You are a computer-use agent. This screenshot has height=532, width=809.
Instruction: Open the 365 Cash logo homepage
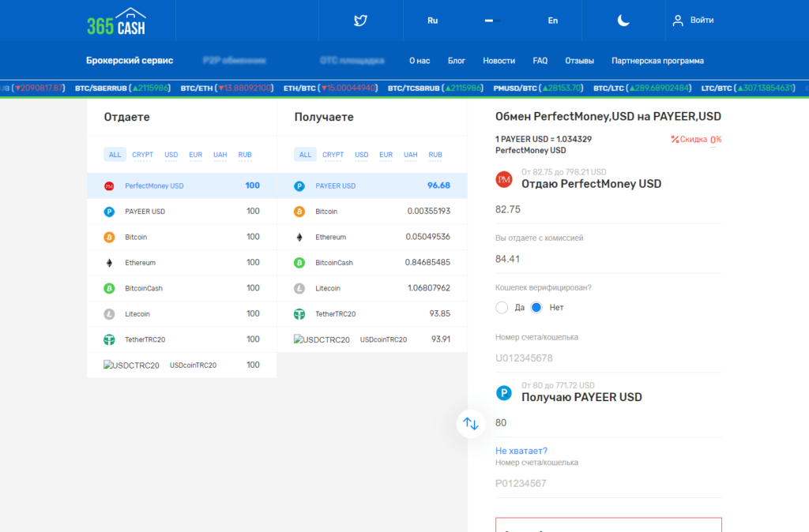click(x=117, y=21)
